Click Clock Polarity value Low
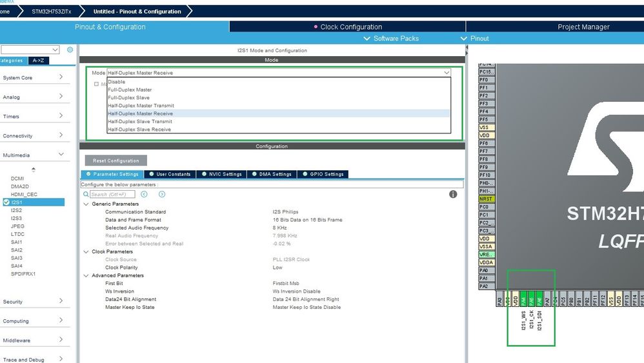This screenshot has width=644, height=363. tap(277, 268)
